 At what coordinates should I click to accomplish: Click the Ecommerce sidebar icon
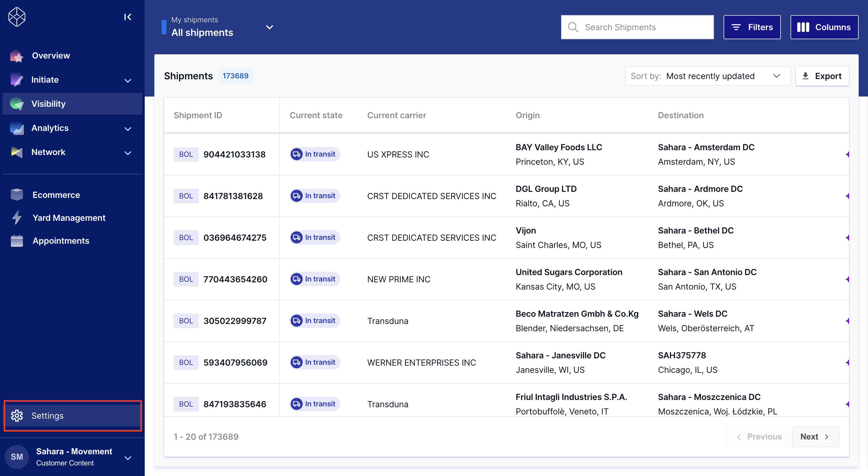tap(17, 195)
